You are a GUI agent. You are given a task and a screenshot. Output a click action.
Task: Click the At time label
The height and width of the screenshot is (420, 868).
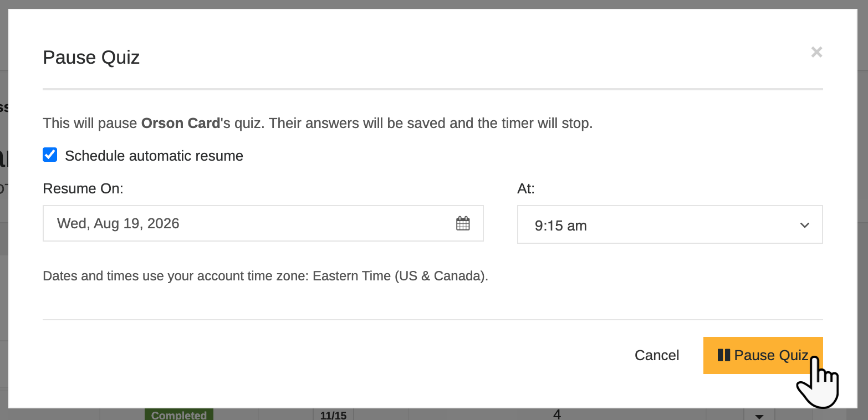pyautogui.click(x=526, y=189)
